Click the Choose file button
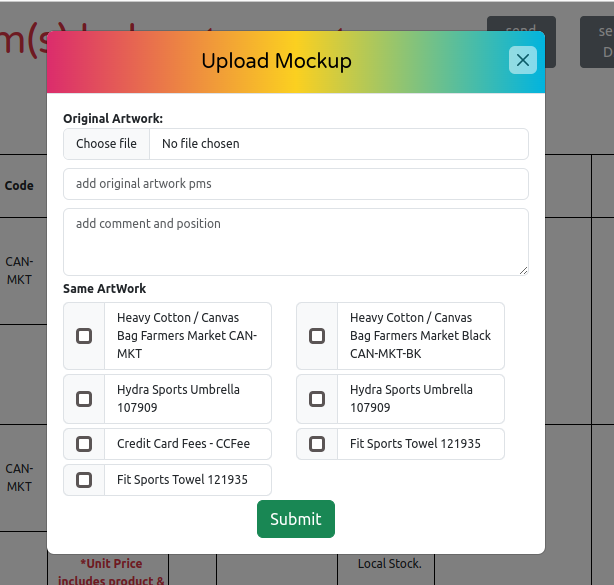The height and width of the screenshot is (585, 614). click(x=107, y=144)
